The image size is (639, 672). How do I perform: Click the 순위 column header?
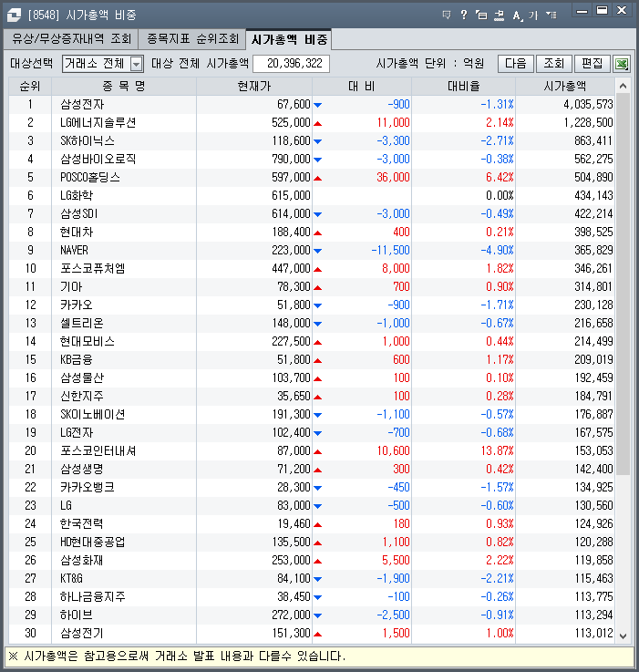pyautogui.click(x=30, y=87)
